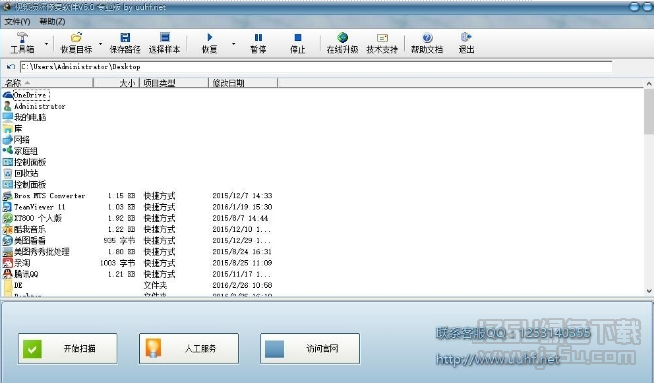Viewport: 654px width, 383px height.
Task: Select the 美图秀秀批处理 icon
Action: (8, 252)
